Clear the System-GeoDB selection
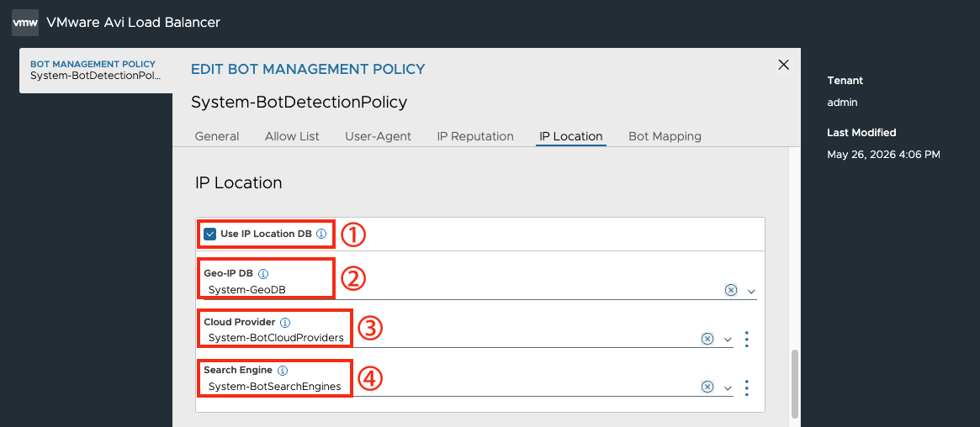 coord(731,290)
